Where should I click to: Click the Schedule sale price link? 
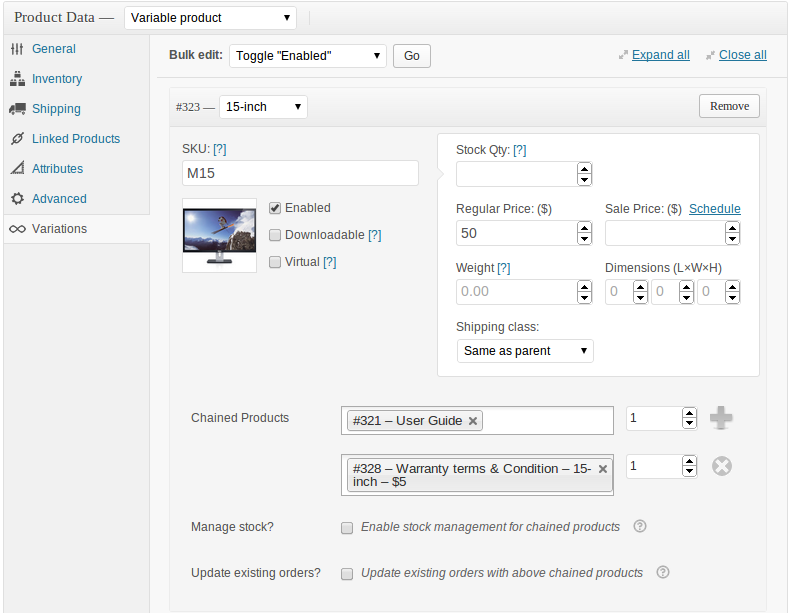click(715, 209)
